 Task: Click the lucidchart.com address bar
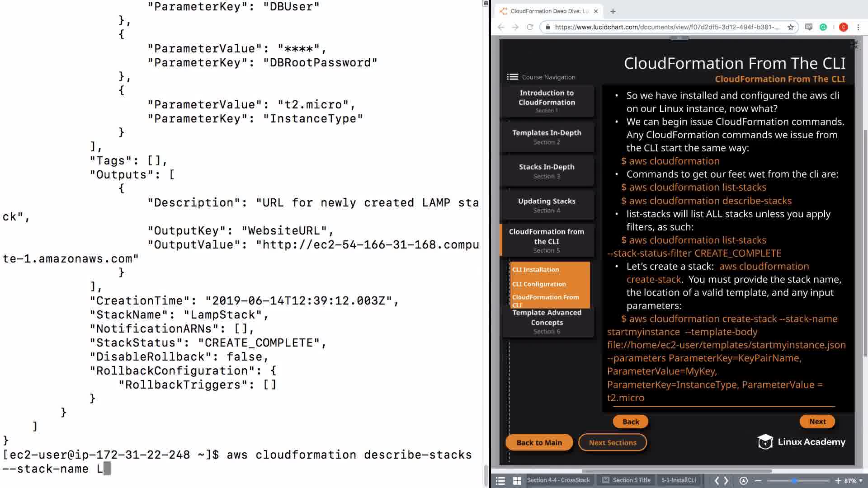[665, 27]
